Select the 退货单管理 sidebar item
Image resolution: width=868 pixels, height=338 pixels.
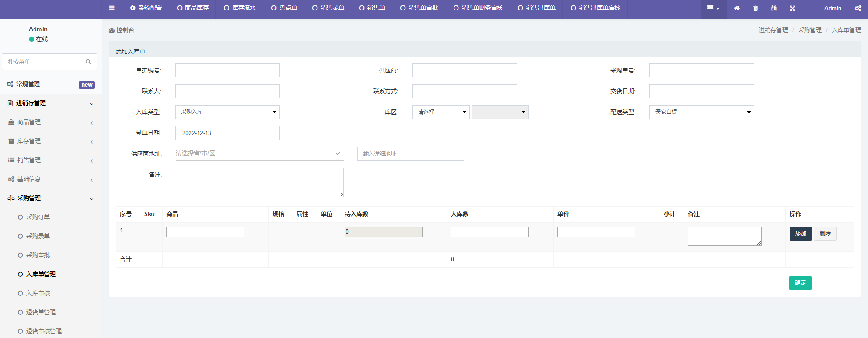click(x=41, y=312)
